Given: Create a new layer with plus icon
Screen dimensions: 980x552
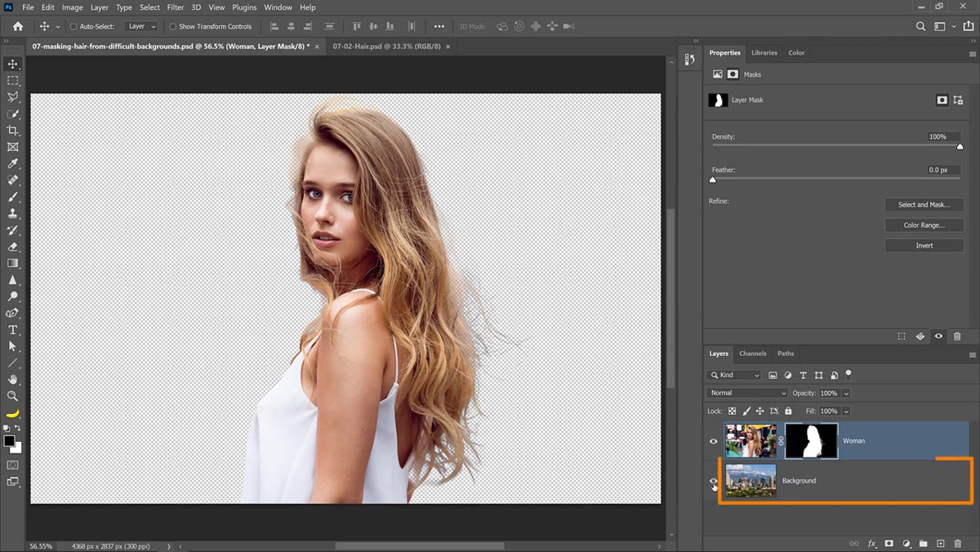Looking at the screenshot, I should click(x=940, y=543).
